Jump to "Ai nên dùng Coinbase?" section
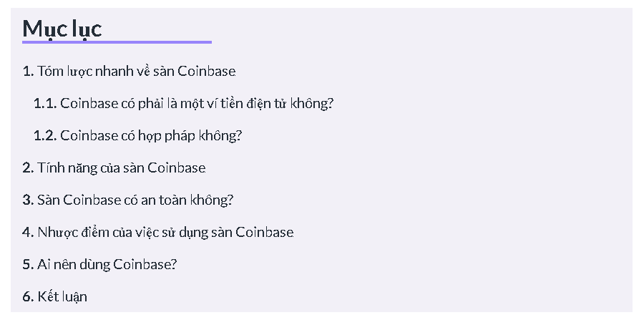644x325 pixels. tap(107, 265)
